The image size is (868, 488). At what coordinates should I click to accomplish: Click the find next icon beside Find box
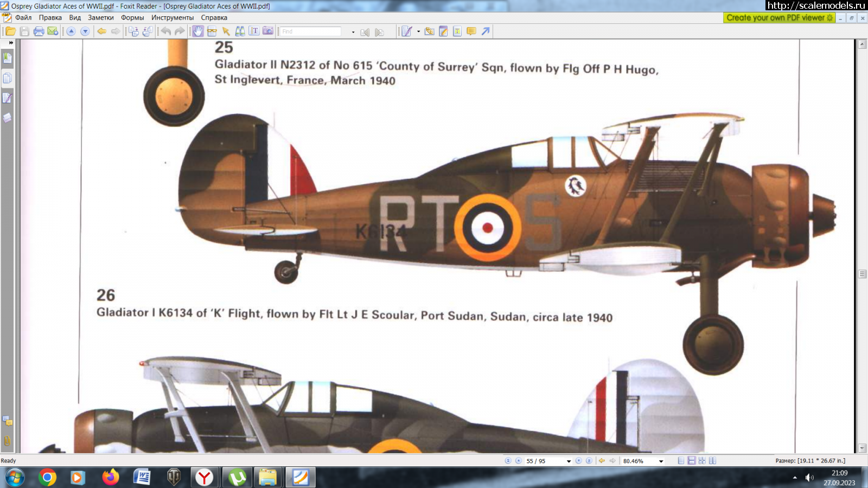coord(379,32)
